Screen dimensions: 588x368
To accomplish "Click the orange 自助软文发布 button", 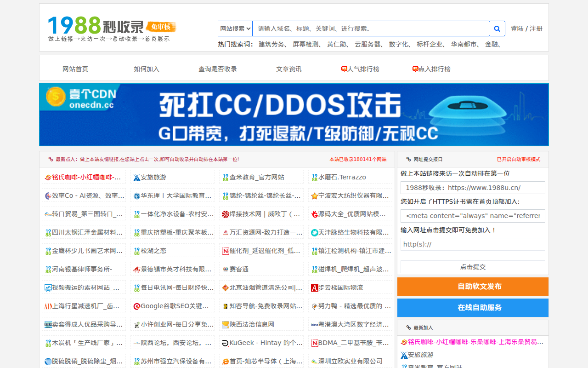I will (x=472, y=286).
